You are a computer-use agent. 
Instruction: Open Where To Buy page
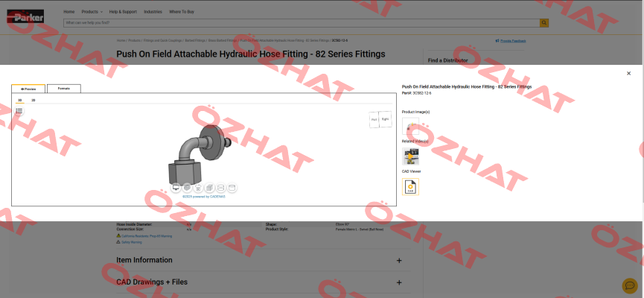tap(182, 12)
